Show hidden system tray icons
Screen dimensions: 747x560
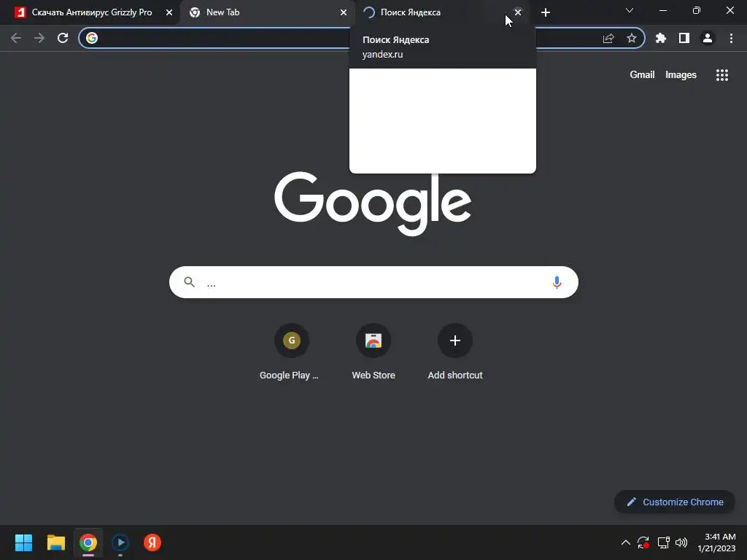click(x=625, y=542)
